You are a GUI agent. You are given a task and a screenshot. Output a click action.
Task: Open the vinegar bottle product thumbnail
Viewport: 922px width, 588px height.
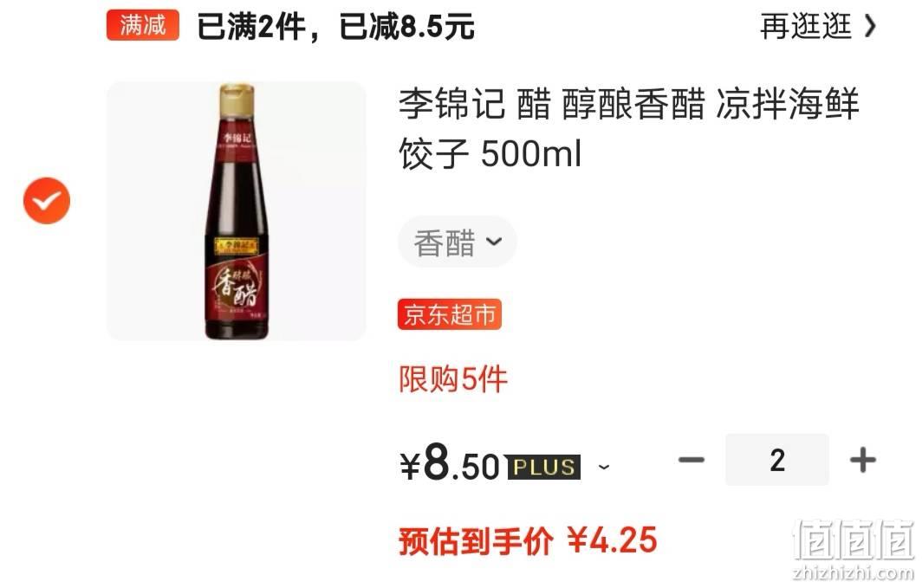(x=237, y=211)
